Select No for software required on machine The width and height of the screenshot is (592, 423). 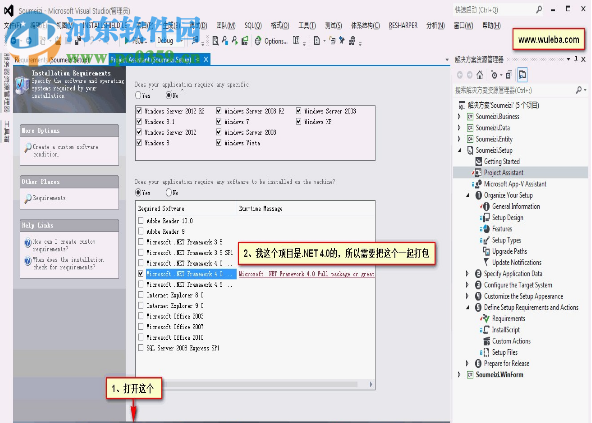169,193
